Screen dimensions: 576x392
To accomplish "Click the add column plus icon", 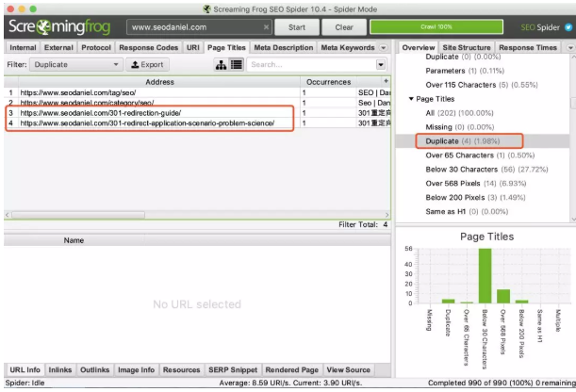I will click(x=386, y=82).
